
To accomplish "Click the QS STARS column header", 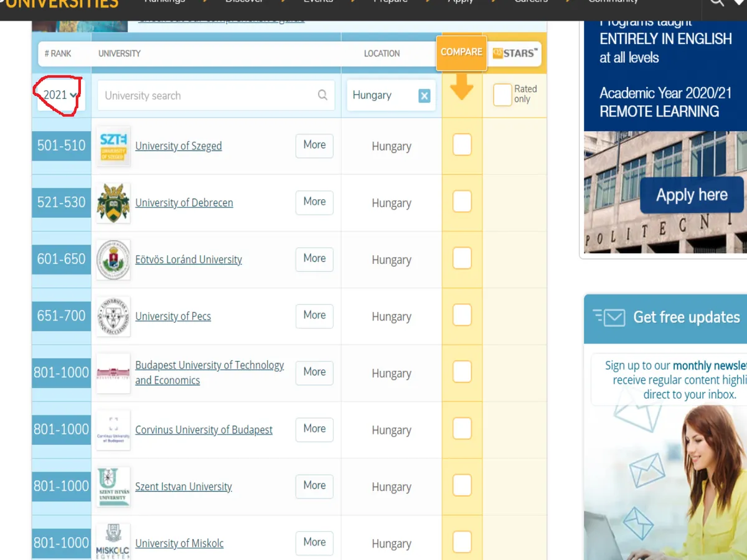I will coord(515,54).
